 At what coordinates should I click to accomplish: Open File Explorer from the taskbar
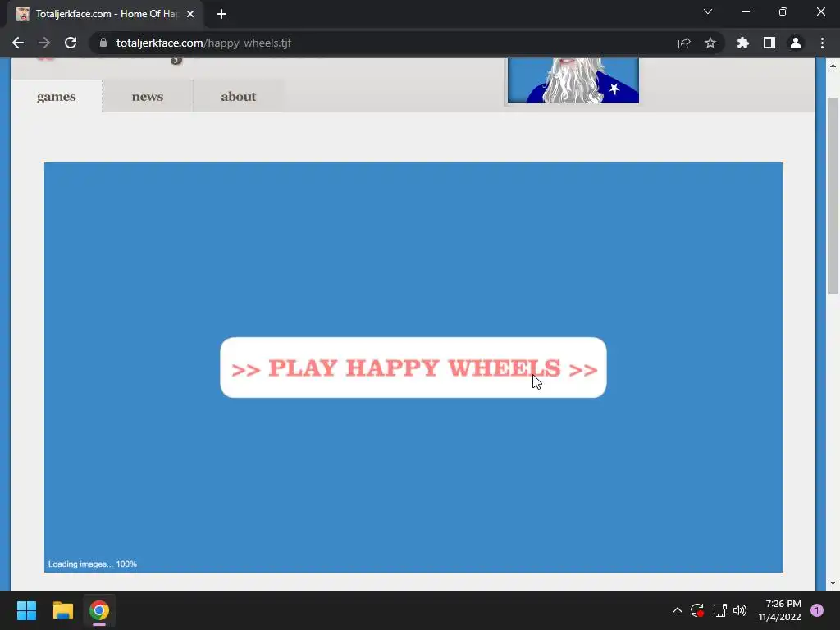coord(62,610)
